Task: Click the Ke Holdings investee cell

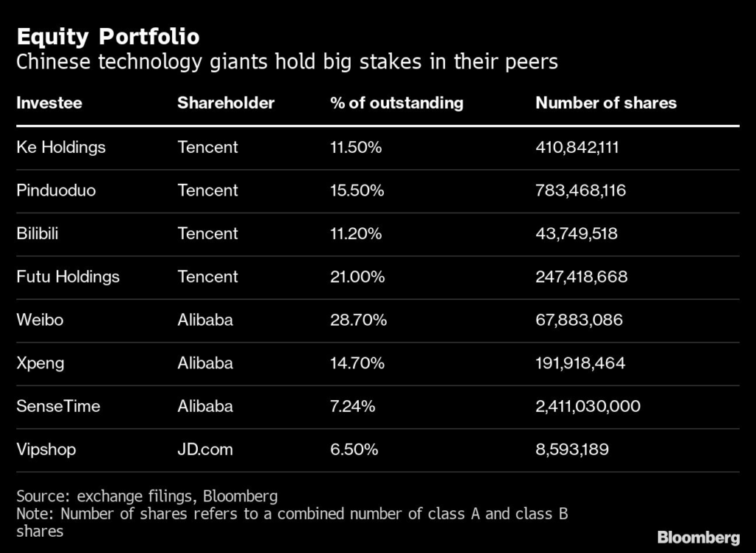Action: click(61, 147)
